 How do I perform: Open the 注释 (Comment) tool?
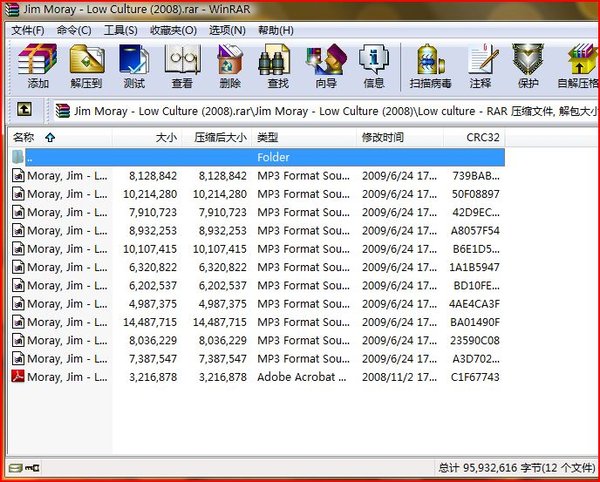pyautogui.click(x=481, y=66)
